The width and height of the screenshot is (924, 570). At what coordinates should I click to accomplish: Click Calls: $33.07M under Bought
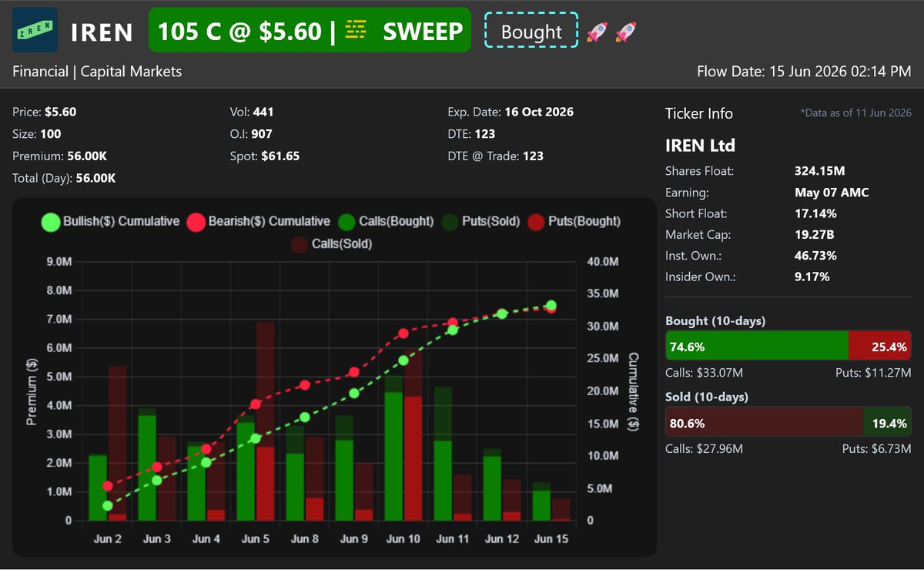click(x=705, y=373)
